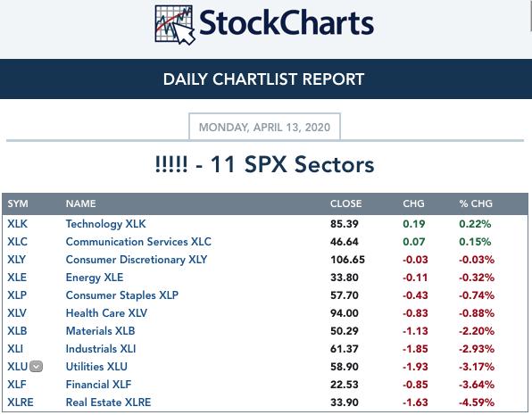
Task: Click the Materials XLB link
Action: (100, 331)
